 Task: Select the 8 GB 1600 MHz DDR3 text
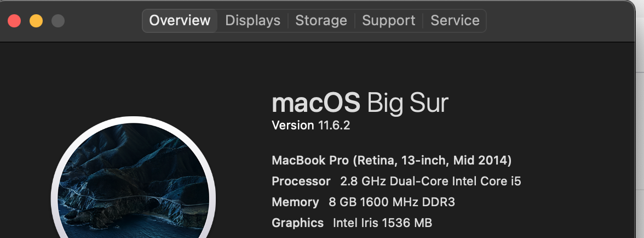(x=392, y=202)
